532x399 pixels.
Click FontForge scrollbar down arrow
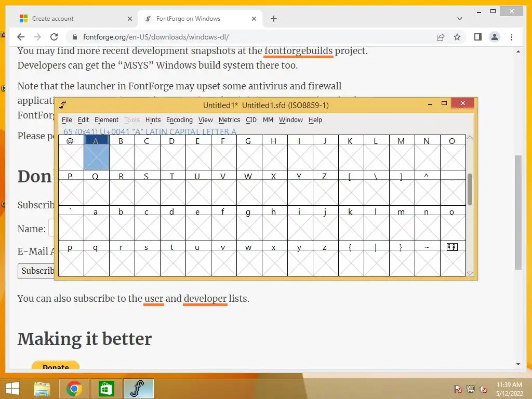tap(470, 273)
